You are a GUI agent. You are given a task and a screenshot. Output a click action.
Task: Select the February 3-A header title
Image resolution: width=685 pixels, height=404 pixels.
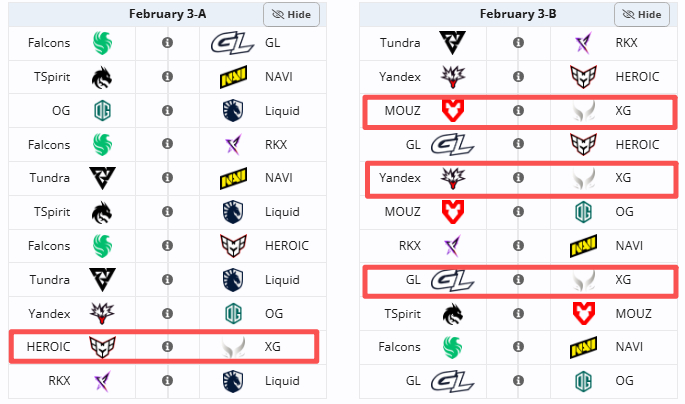click(167, 14)
